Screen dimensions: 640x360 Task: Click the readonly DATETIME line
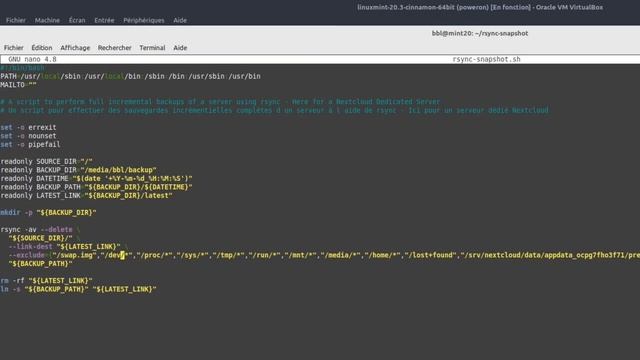pyautogui.click(x=96, y=178)
